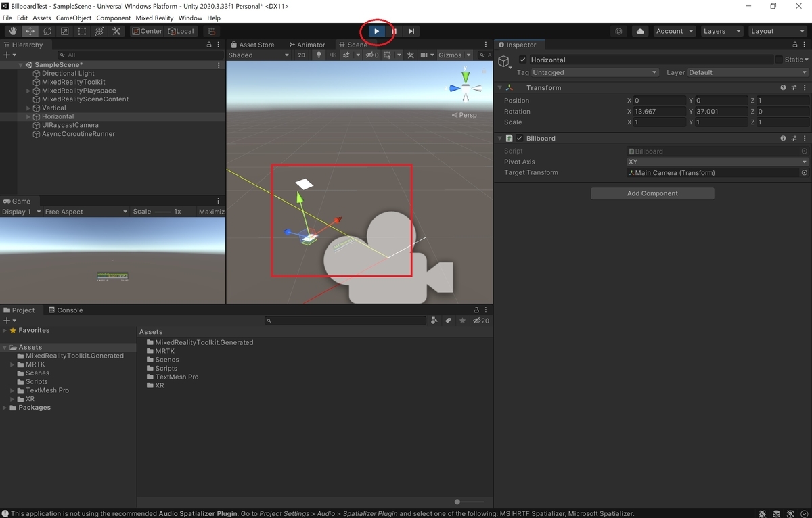The image size is (812, 518).
Task: Toggle 2D mode in Scene view
Action: point(302,55)
